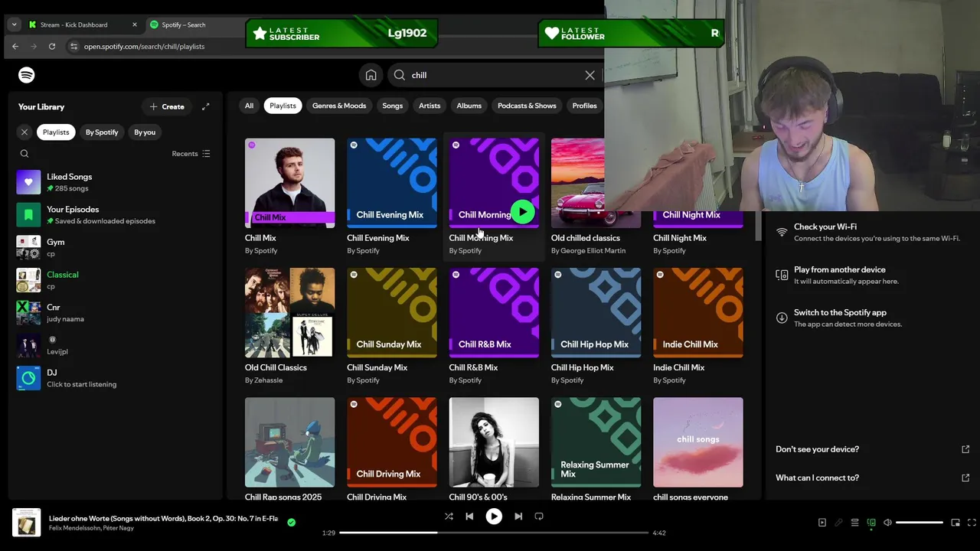
Task: Open the DJ item in library
Action: (x=115, y=378)
